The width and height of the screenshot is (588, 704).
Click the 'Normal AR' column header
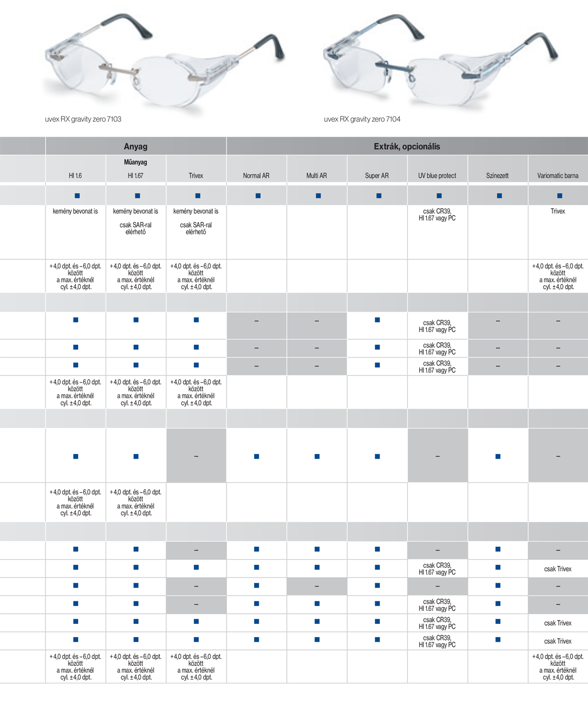point(256,175)
